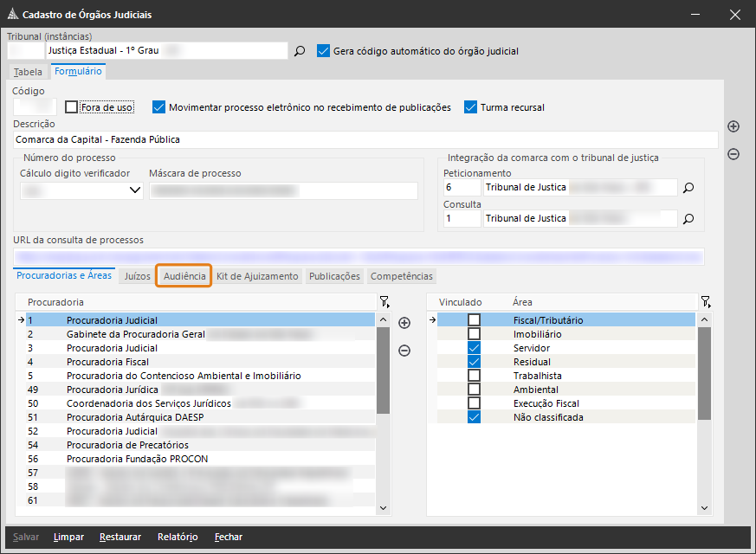Click the Consulta search magnifier icon
Screen dimensions: 756x554
point(688,219)
